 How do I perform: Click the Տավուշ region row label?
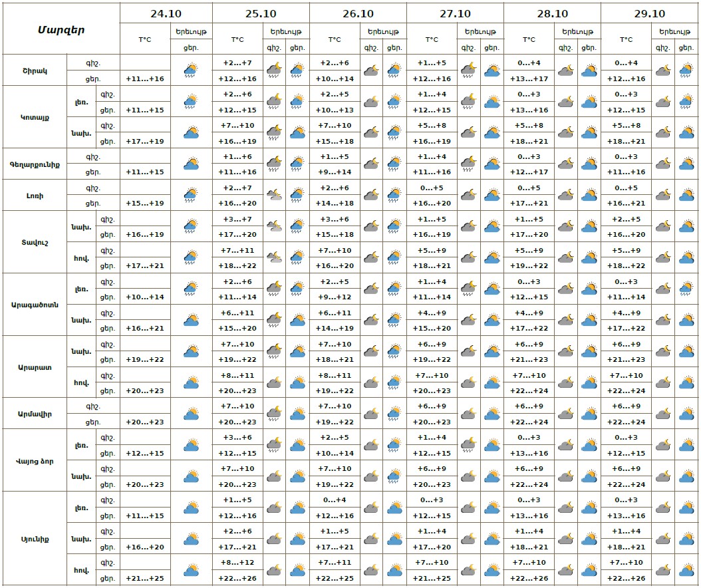pos(35,242)
